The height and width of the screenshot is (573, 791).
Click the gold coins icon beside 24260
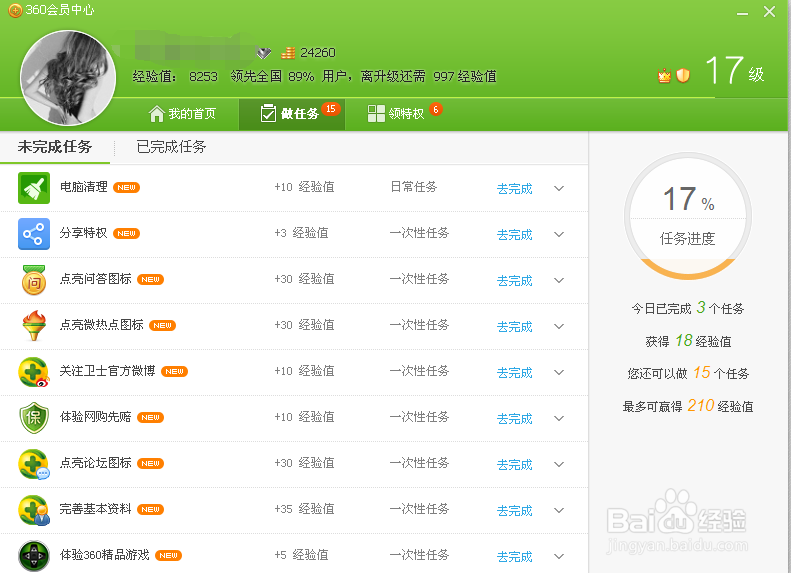pos(288,52)
